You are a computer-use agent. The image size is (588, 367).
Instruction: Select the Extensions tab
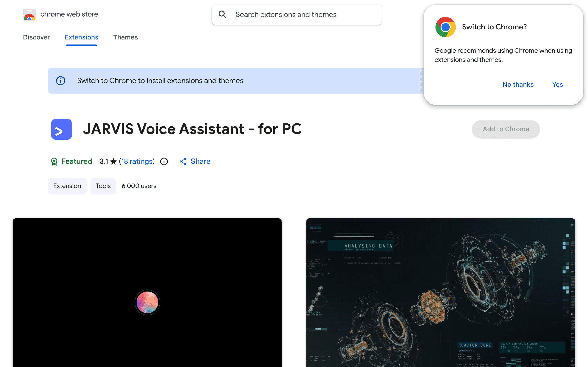[x=81, y=37]
